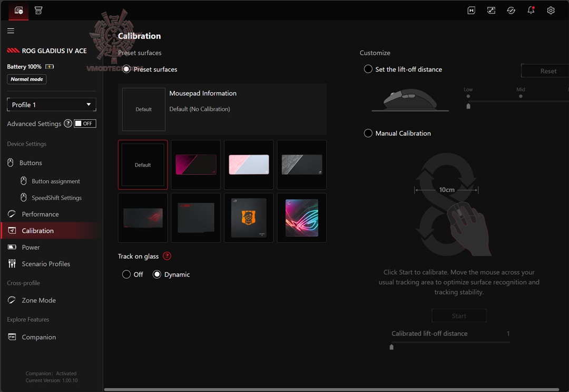Select Set the lift-off distance radio button
569x392 pixels.
pos(368,69)
